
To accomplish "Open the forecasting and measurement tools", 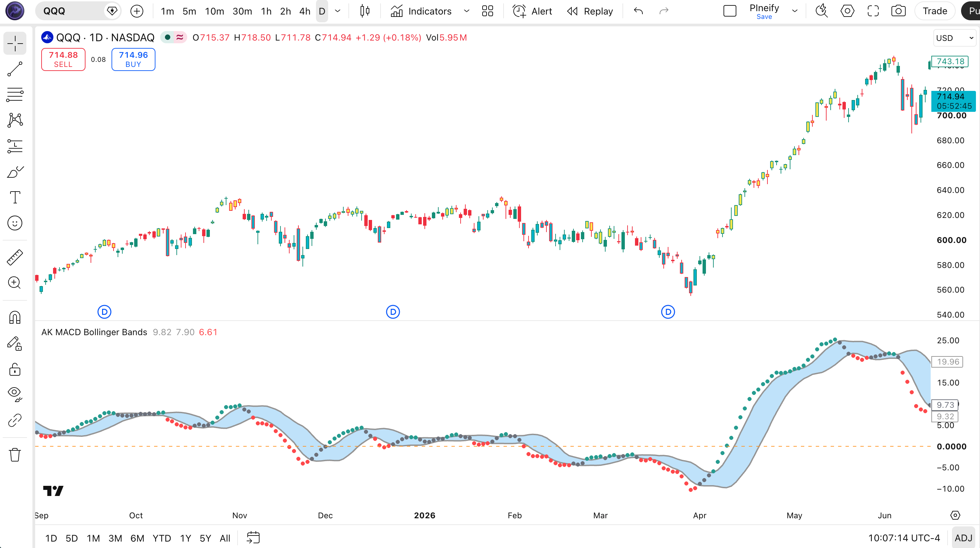I will pos(15,146).
